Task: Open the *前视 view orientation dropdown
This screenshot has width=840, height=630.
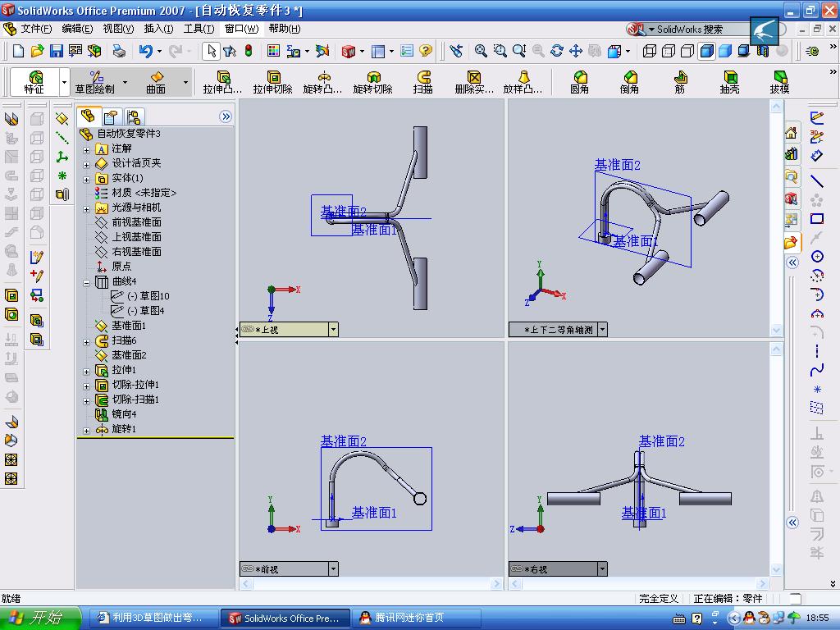Action: (333, 569)
